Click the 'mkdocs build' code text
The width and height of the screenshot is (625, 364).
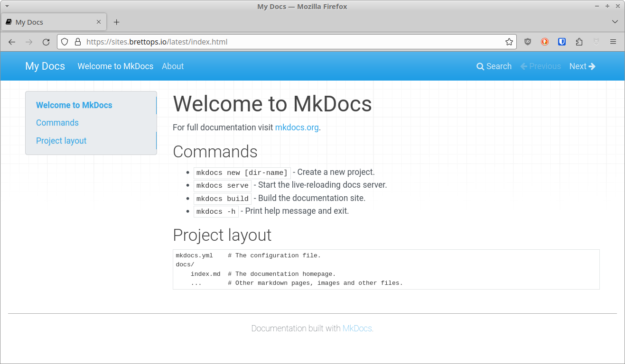[x=223, y=199]
